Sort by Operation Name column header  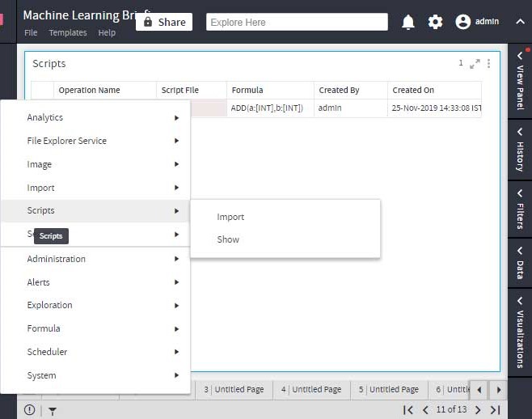click(x=105, y=91)
